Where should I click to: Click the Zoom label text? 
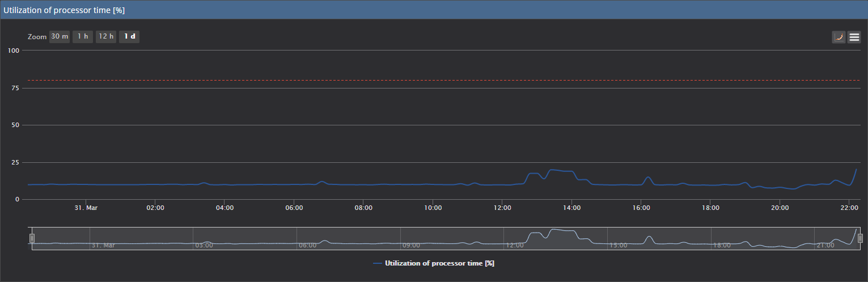37,37
